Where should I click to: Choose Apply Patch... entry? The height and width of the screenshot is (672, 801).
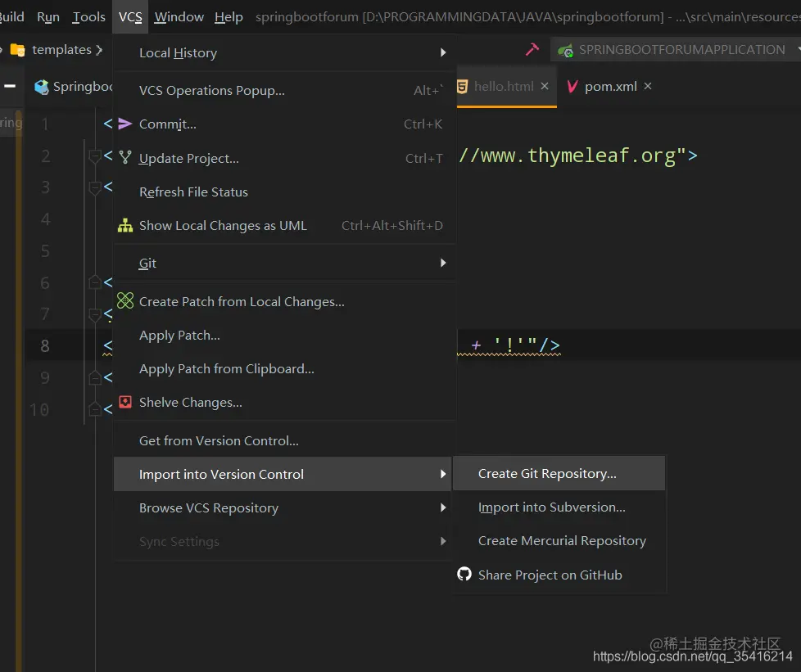[x=283, y=336]
